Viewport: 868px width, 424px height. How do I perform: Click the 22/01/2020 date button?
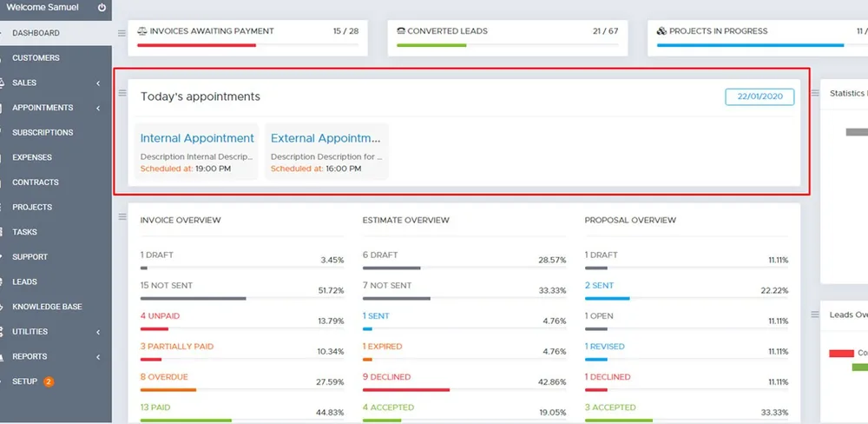point(759,96)
